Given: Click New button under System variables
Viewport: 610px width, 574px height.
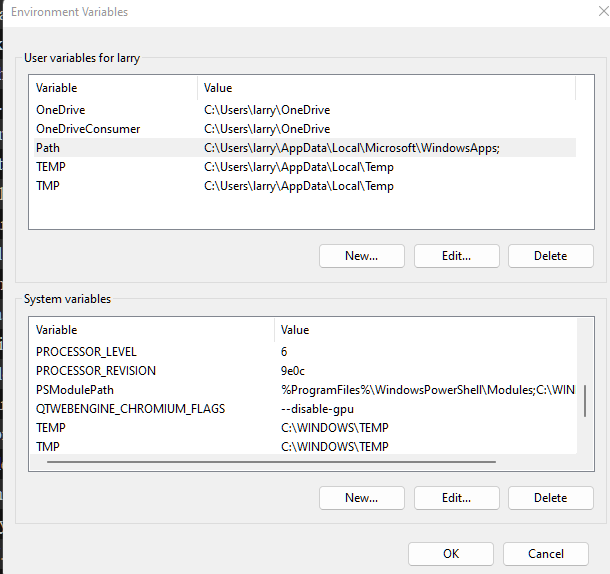Looking at the screenshot, I should pyautogui.click(x=361, y=498).
